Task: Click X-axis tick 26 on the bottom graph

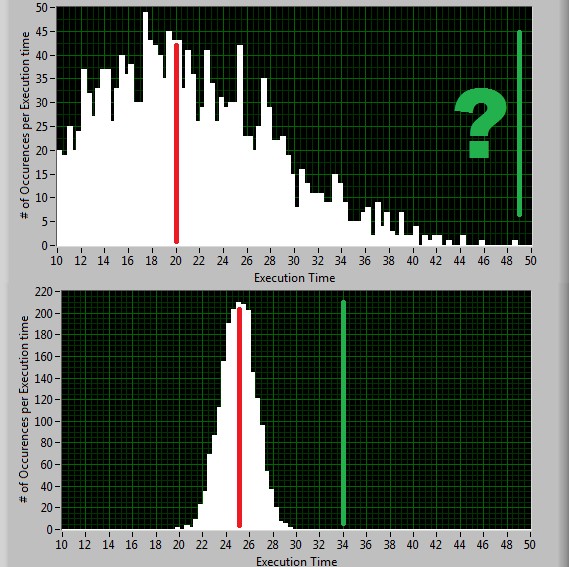Action: [x=249, y=544]
